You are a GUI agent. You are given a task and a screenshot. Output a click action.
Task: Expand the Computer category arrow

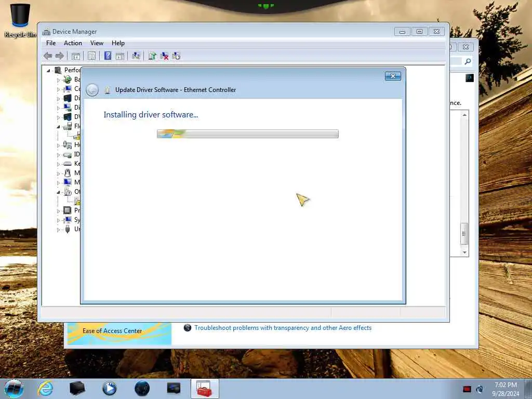tap(58, 89)
